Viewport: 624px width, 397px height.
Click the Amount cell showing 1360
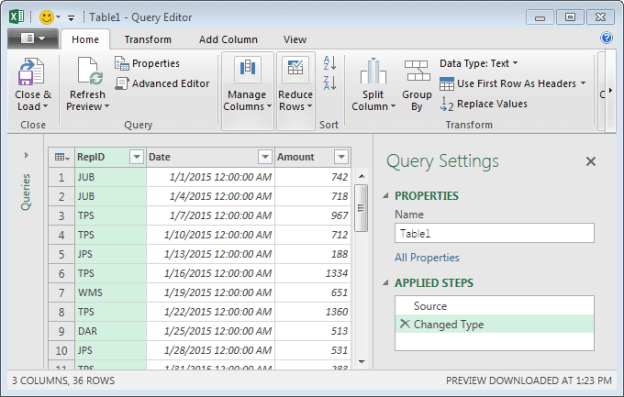click(312, 312)
